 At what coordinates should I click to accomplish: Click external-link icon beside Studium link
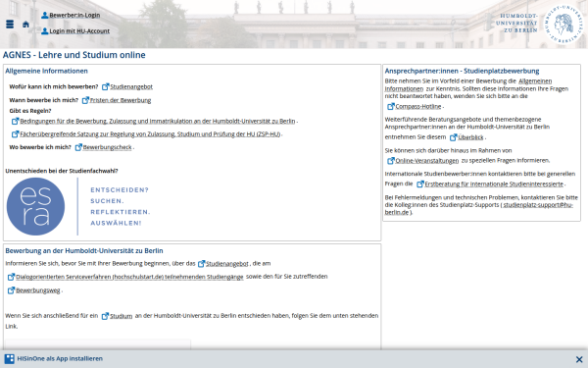[106, 316]
